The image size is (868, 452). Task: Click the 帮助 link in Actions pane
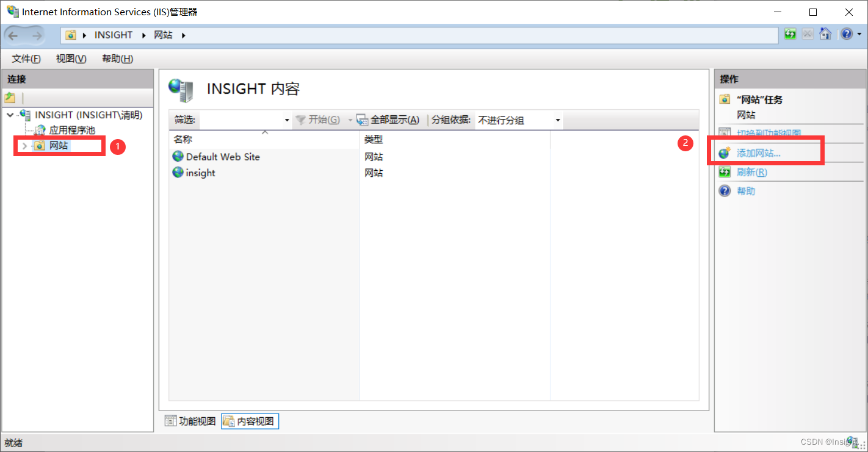point(746,191)
